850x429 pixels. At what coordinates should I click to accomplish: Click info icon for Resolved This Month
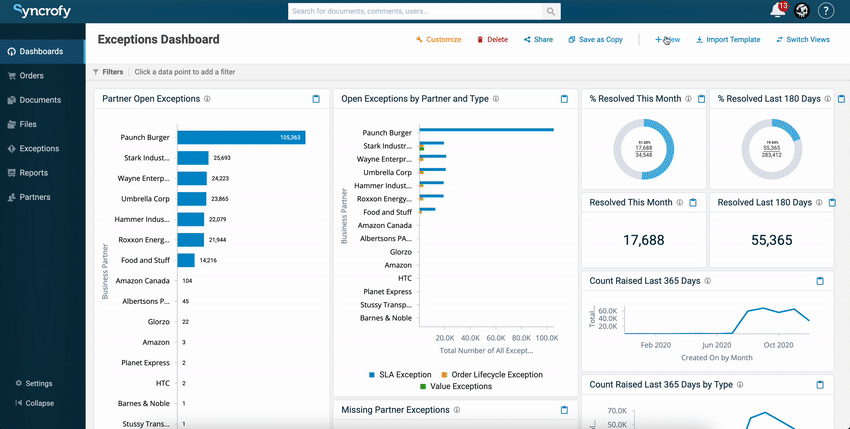(679, 202)
